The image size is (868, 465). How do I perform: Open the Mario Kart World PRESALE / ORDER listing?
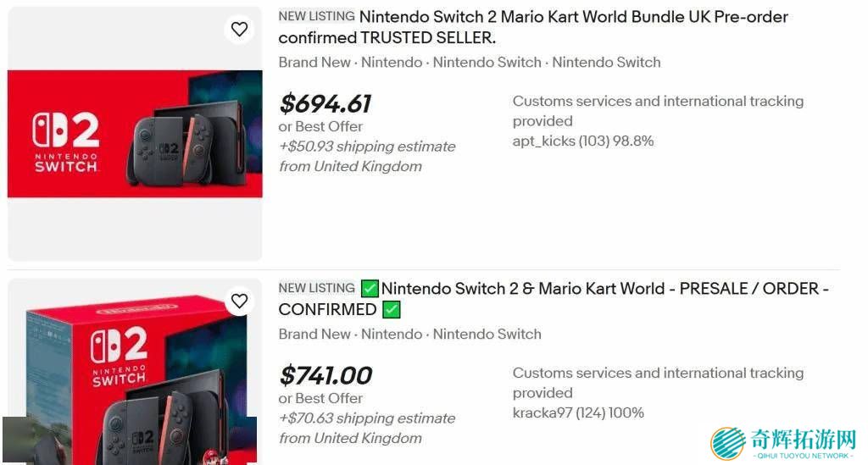(x=604, y=289)
